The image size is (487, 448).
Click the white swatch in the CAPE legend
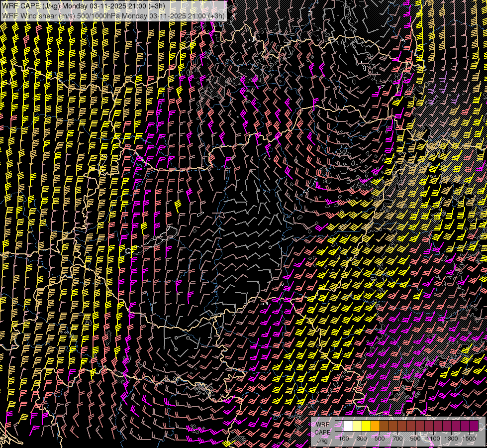pyautogui.click(x=348, y=426)
